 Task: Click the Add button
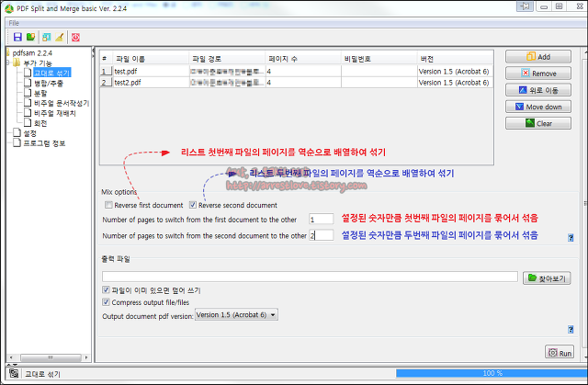[538, 57]
